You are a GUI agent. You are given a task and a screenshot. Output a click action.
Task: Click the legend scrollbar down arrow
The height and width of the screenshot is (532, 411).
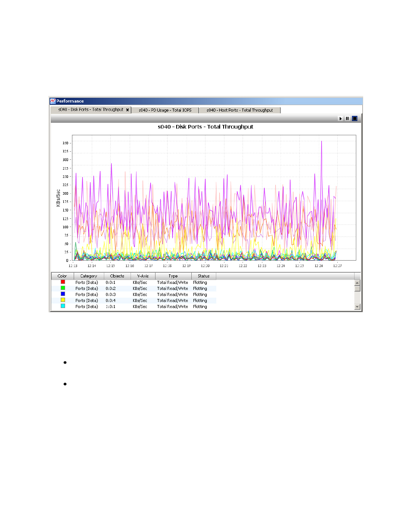click(x=357, y=307)
